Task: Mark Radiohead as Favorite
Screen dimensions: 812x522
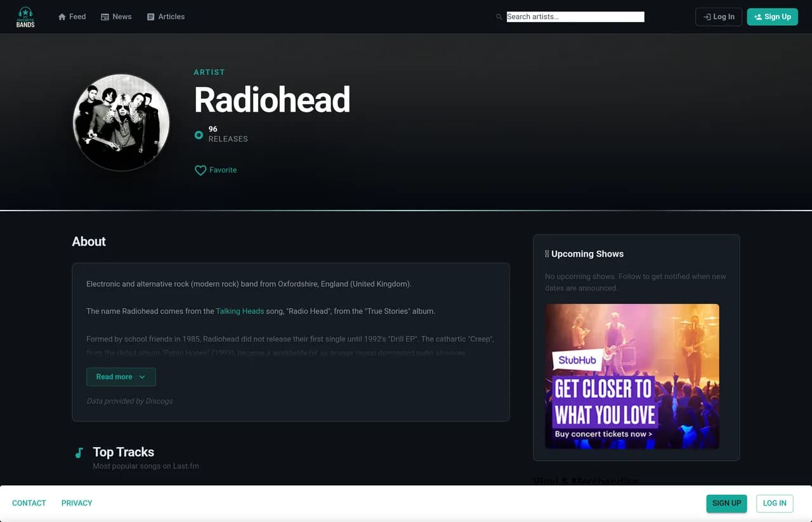Action: click(x=216, y=170)
